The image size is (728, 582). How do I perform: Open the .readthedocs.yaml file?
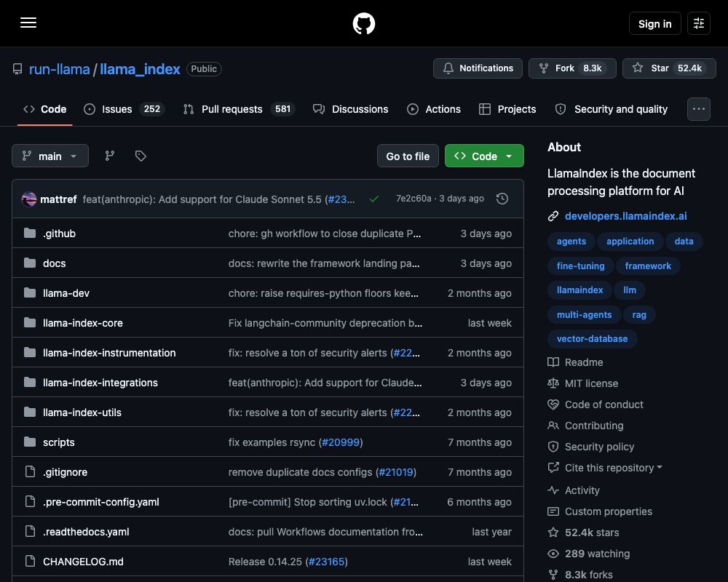[86, 531]
